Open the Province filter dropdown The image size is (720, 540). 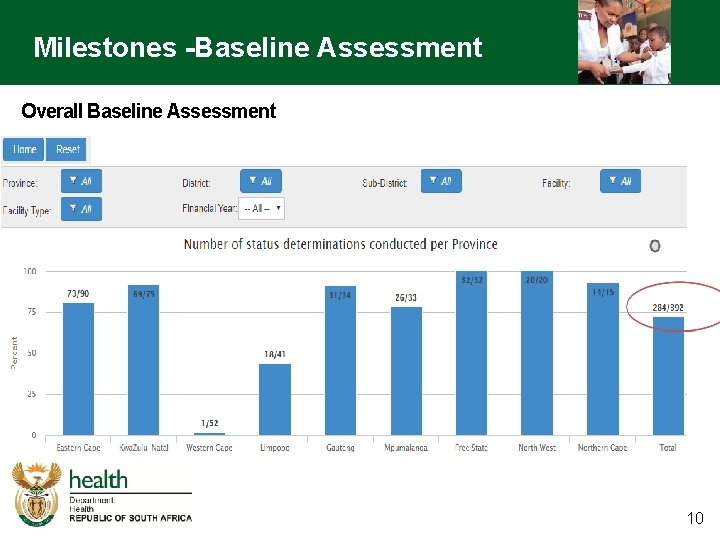point(81,181)
